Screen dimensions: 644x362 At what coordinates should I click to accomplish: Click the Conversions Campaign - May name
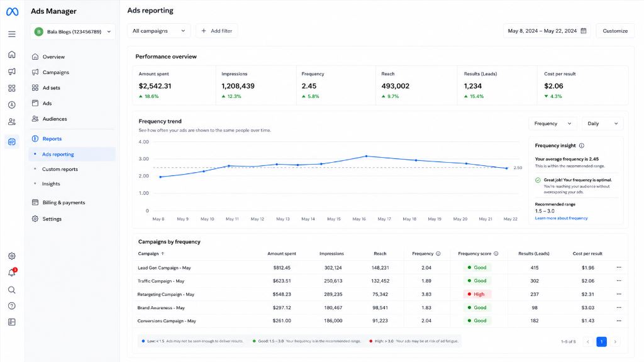(x=167, y=321)
